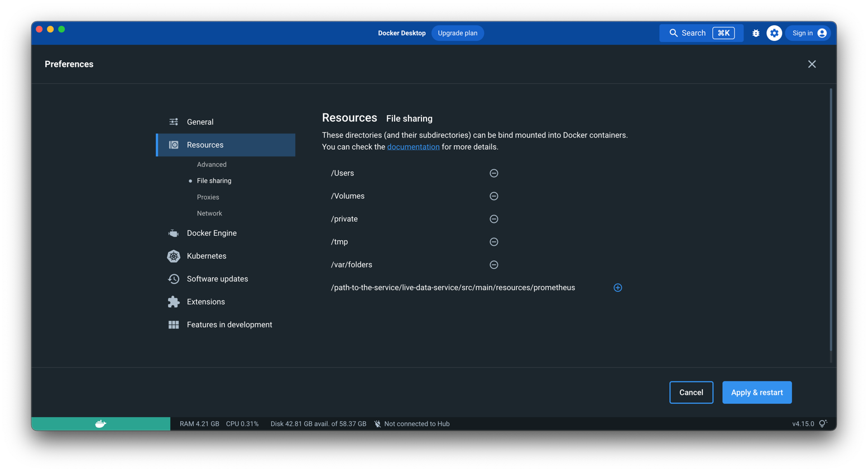868x472 pixels.
Task: Select Advanced under Resources
Action: point(212,164)
